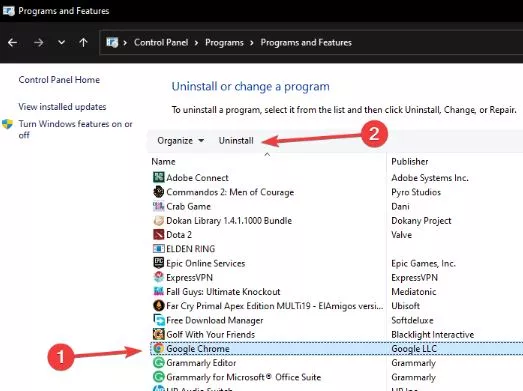This screenshot has width=523, height=391.
Task: Select the ELDEN RING entry
Action: point(190,249)
